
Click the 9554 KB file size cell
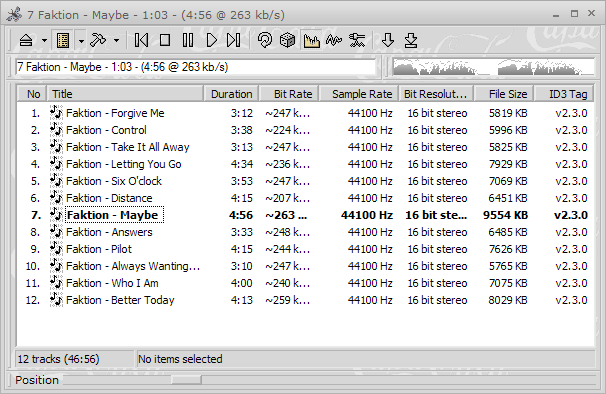505,215
